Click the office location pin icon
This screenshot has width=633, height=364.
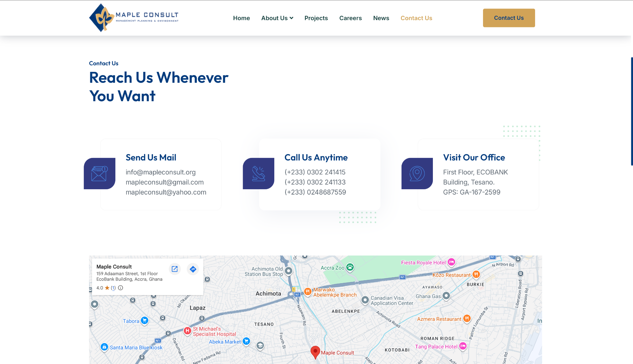point(417,173)
